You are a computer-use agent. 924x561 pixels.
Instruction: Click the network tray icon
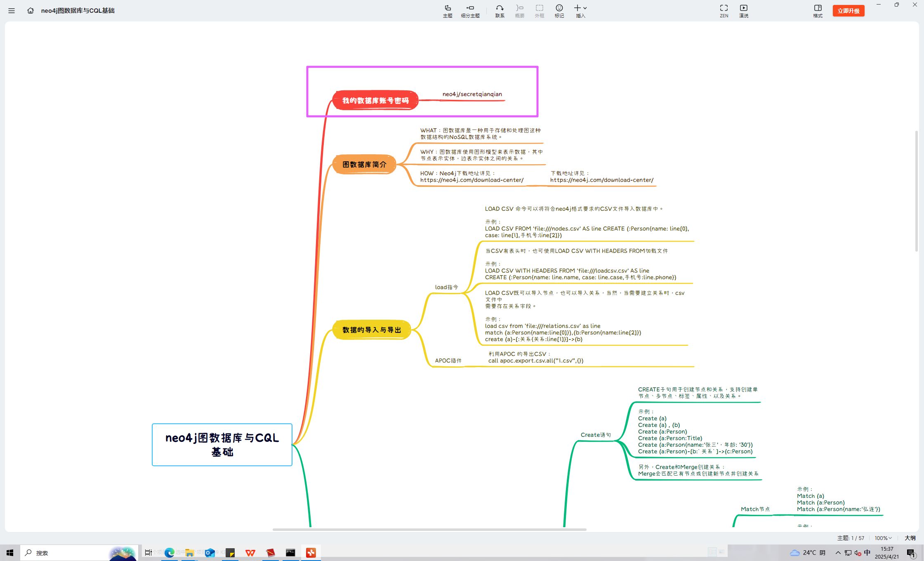point(848,553)
